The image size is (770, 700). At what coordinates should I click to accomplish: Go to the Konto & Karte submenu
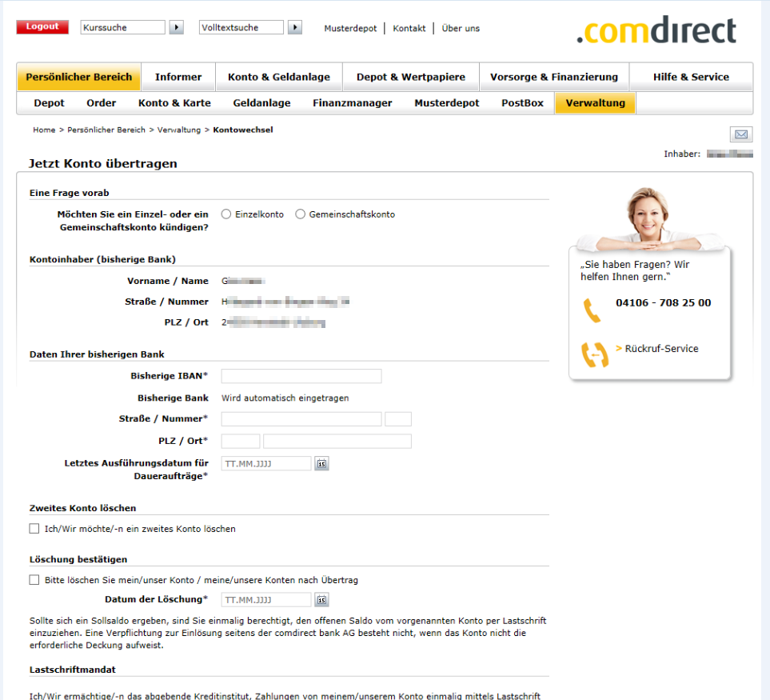174,103
